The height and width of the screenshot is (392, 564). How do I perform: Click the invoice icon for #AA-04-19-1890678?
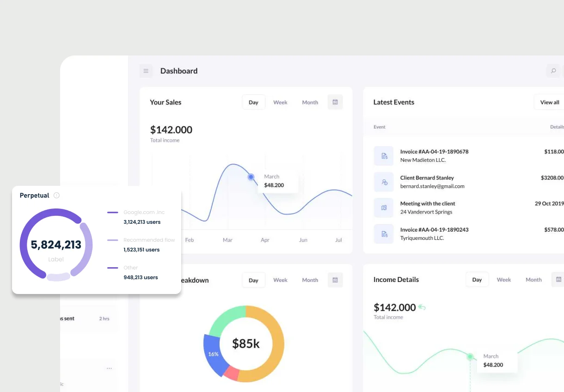pyautogui.click(x=384, y=156)
